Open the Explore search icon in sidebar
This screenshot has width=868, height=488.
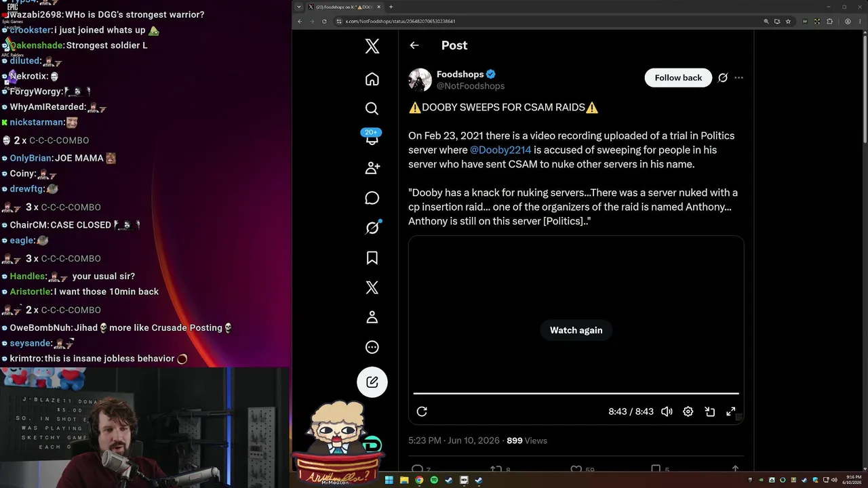click(x=372, y=108)
